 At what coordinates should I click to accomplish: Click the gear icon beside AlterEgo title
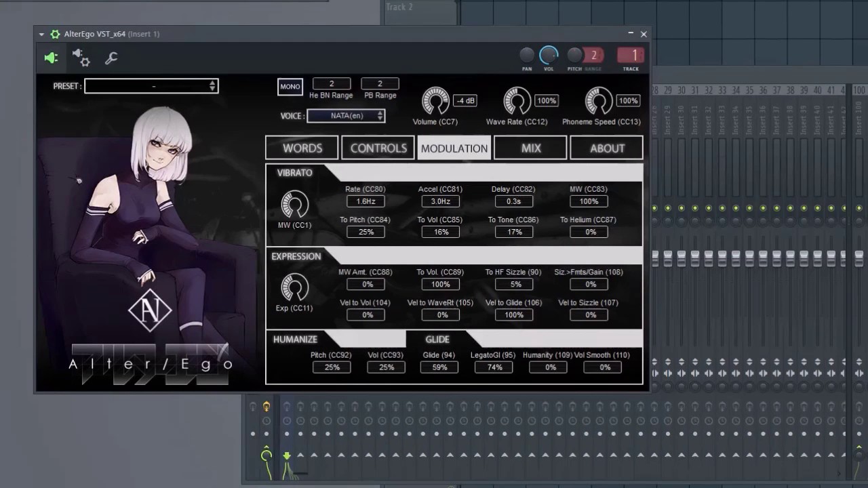[x=55, y=34]
